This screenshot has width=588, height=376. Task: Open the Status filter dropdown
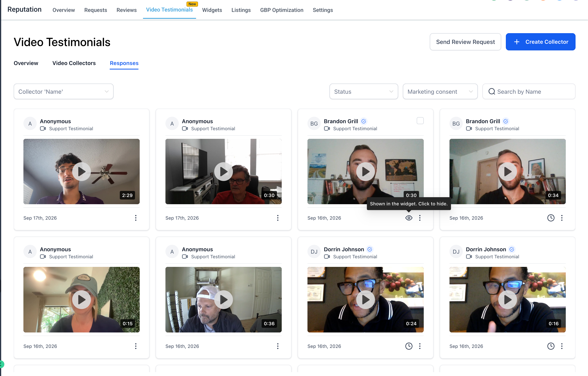coord(364,91)
